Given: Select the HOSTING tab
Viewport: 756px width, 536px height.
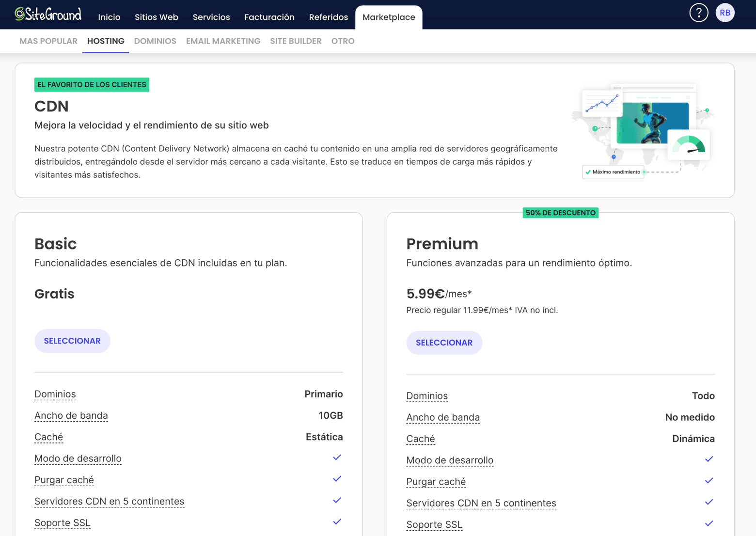Looking at the screenshot, I should [106, 41].
